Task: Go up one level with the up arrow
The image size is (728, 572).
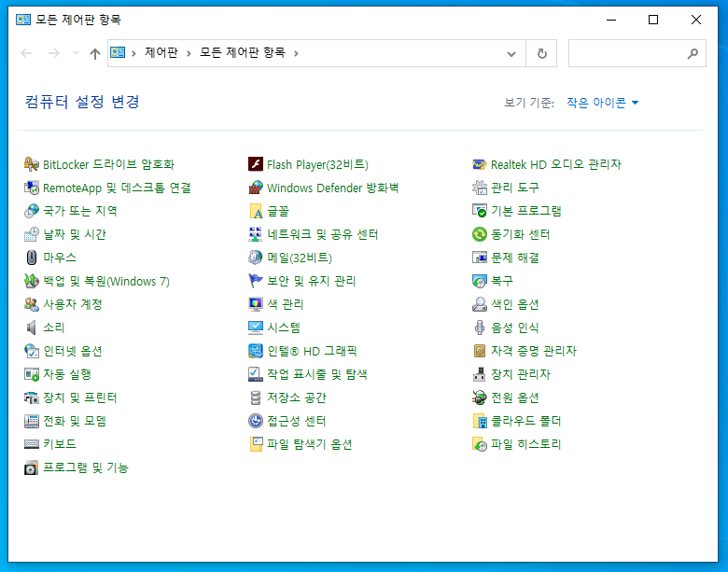Action: (95, 54)
